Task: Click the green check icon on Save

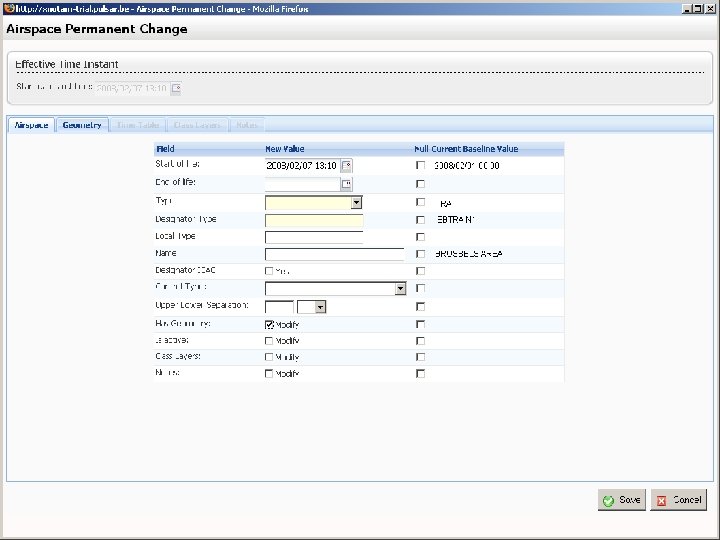Action: tap(608, 501)
